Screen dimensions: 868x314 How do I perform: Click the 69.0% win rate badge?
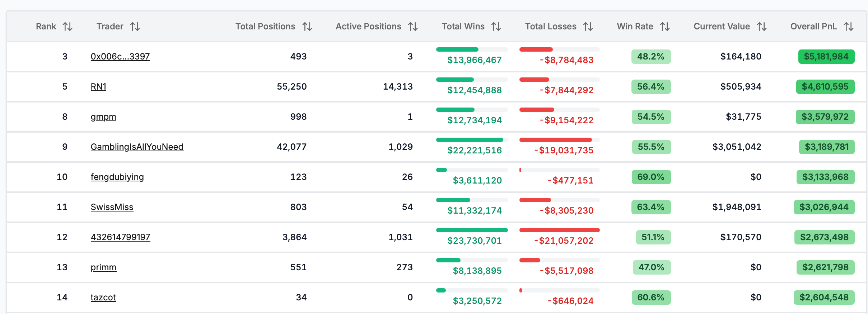(651, 177)
